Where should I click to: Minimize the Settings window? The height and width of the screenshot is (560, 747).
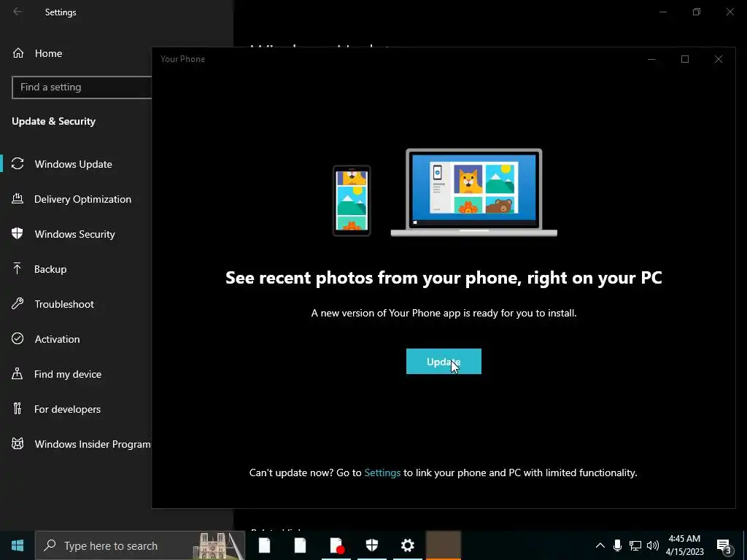[x=662, y=12]
